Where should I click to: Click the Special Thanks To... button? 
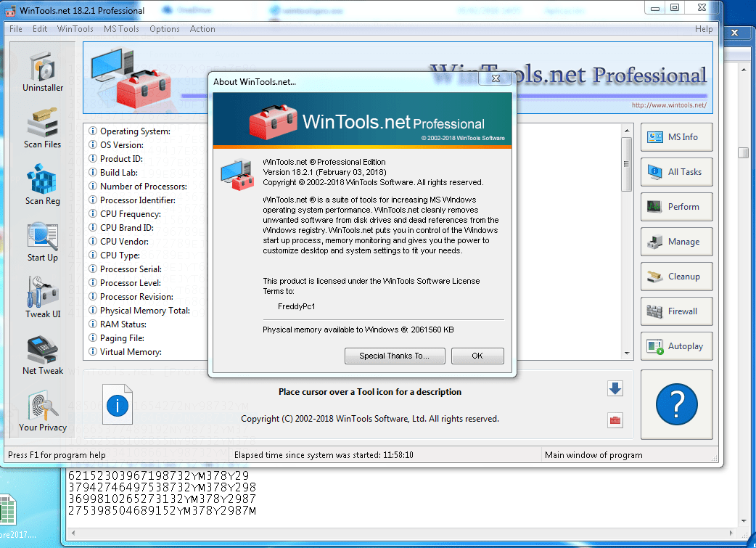(x=395, y=356)
